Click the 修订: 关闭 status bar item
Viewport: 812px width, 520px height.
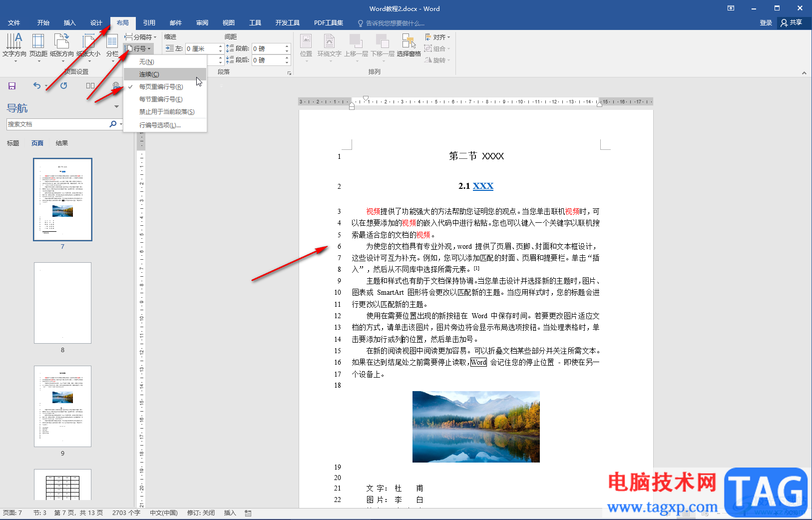click(201, 513)
